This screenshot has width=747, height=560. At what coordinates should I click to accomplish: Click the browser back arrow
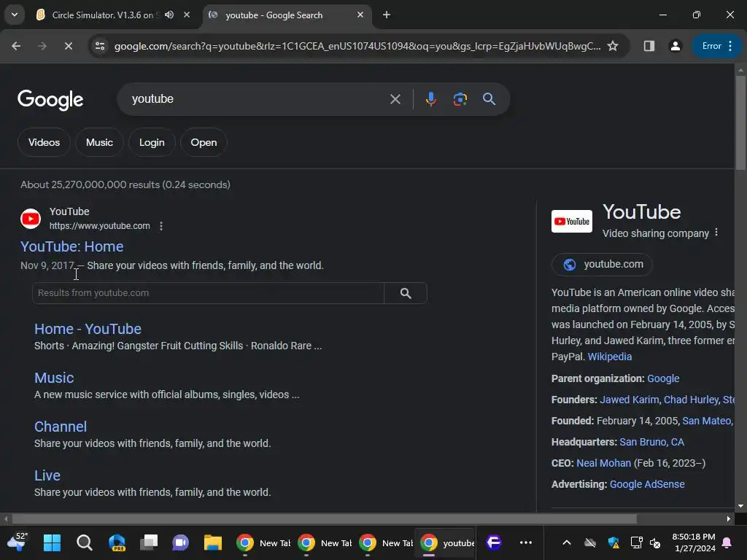[16, 46]
